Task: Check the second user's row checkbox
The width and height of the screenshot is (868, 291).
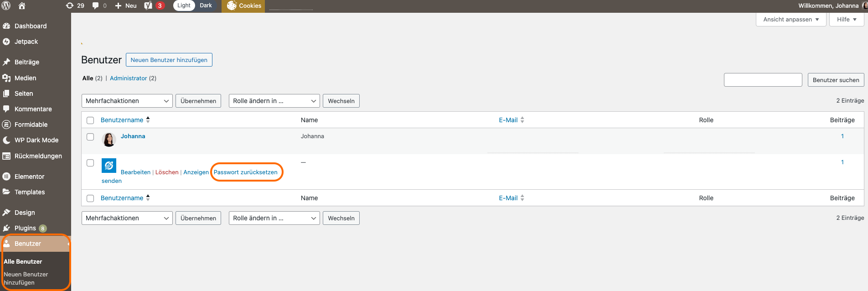Action: click(x=90, y=163)
